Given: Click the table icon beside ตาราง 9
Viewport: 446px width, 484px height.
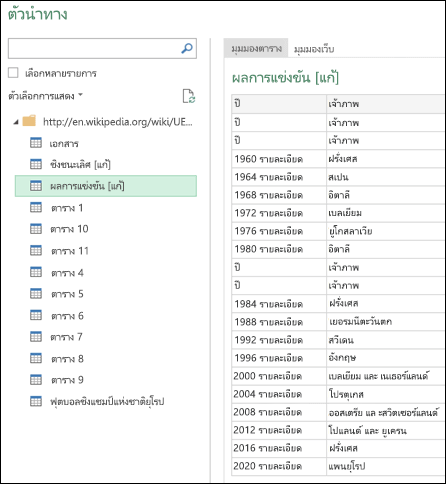Looking at the screenshot, I should click(36, 380).
